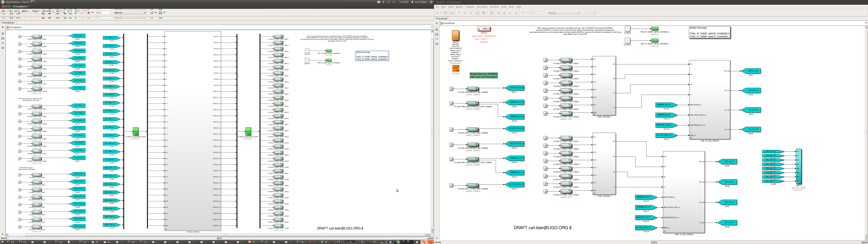Image resolution: width=868 pixels, height=244 pixels.
Task: Click the Build Model icon in h1susitmpi toolbar
Action: [594, 13]
